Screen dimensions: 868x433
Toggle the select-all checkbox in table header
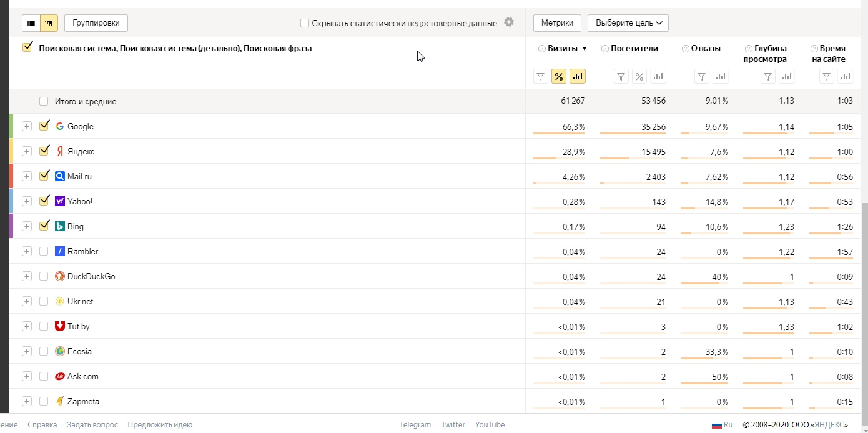pyautogui.click(x=27, y=47)
